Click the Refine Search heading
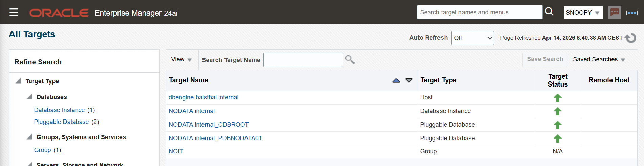The image size is (644, 166). [x=38, y=62]
